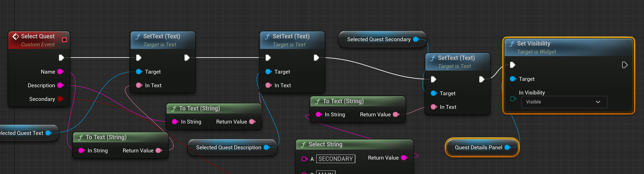Click the In Visibility enum pin
This screenshot has width=644, height=174.
513,99
